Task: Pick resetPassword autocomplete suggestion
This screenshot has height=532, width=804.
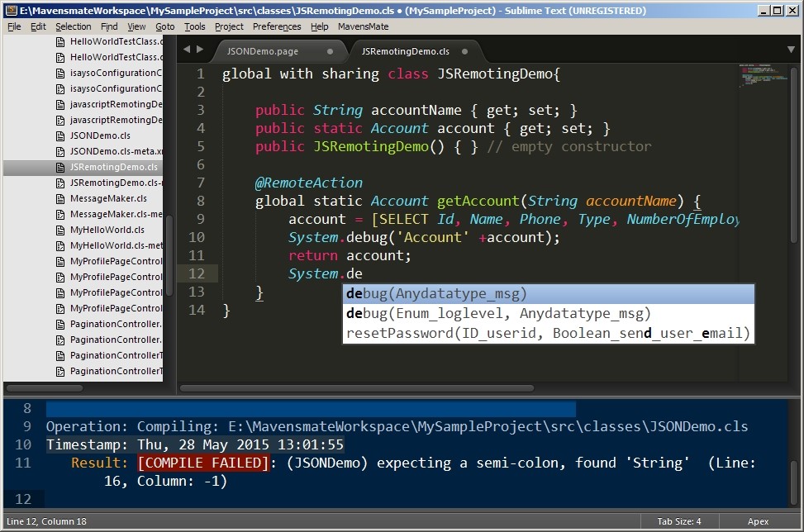Action: click(x=548, y=334)
